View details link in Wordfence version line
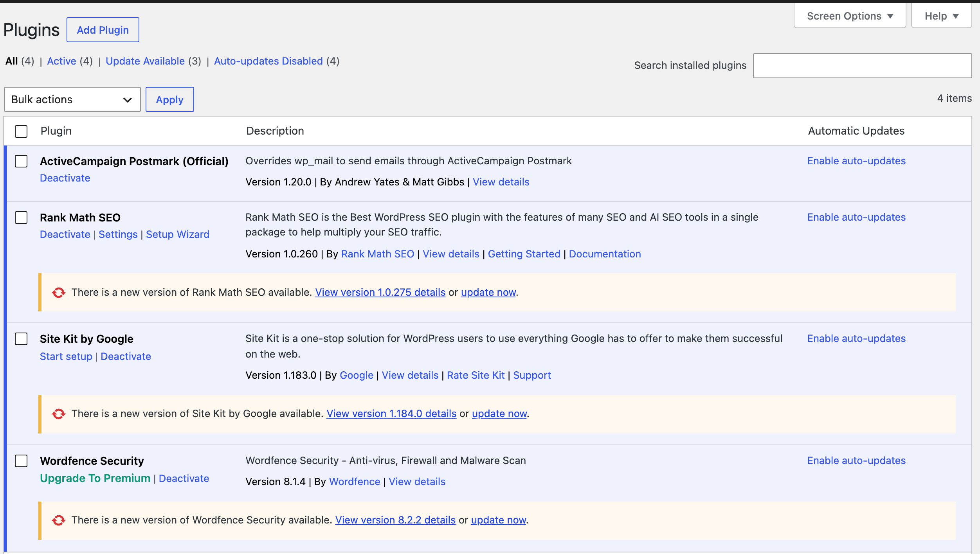Screen dimensions: 980x554 pyautogui.click(x=417, y=482)
